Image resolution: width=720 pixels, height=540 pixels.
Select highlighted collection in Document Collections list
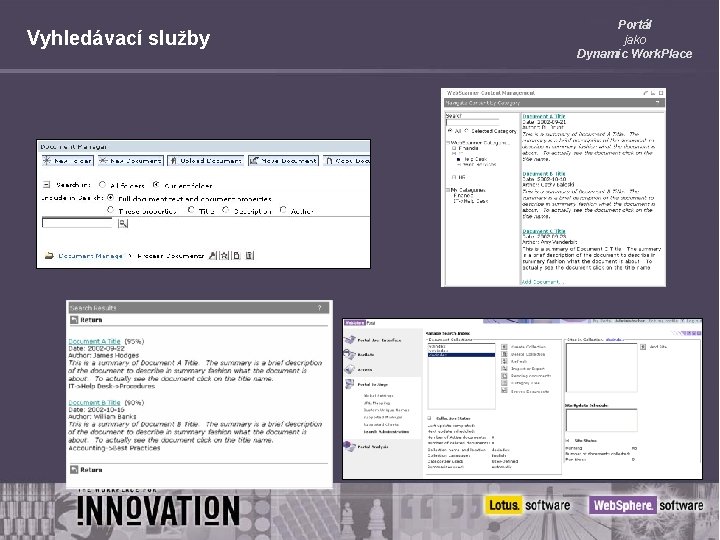pos(461,355)
